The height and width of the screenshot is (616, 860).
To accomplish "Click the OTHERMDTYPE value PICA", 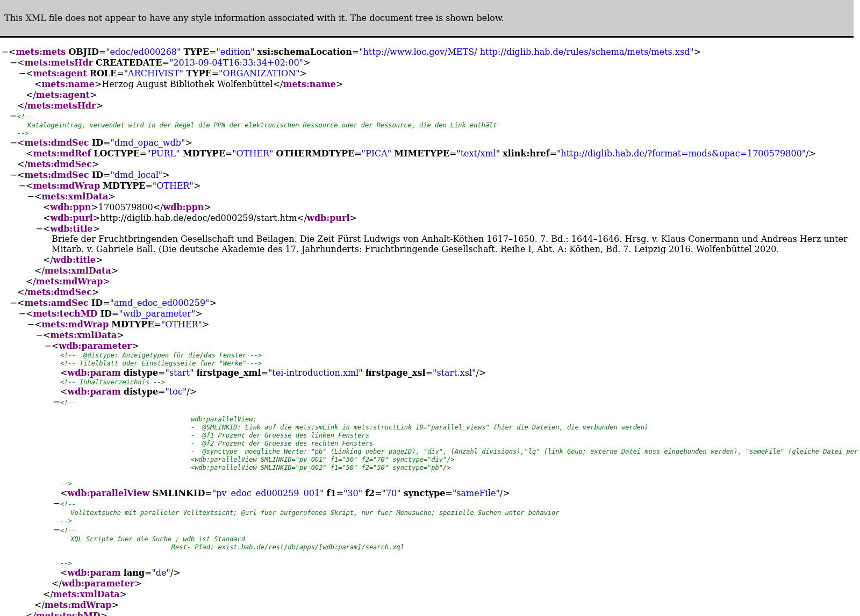I will (376, 154).
